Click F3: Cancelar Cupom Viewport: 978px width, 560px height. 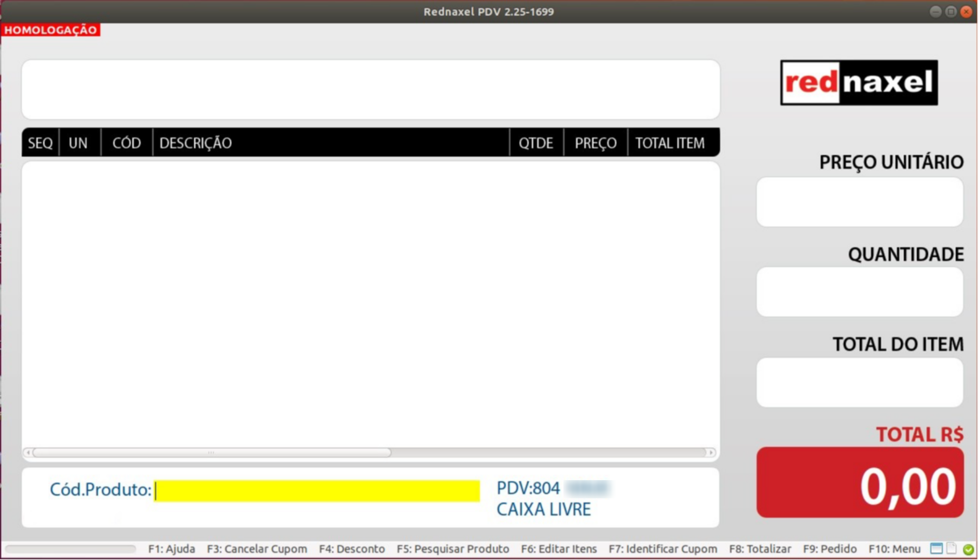257,549
